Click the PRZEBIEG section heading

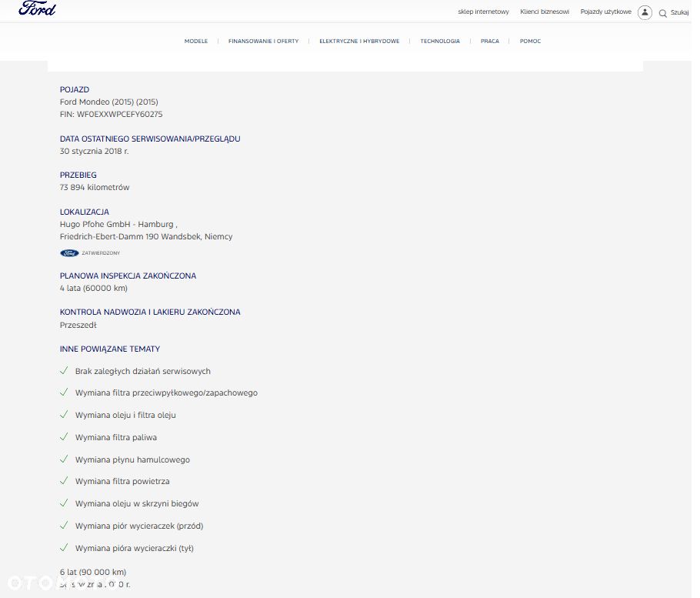pos(78,175)
